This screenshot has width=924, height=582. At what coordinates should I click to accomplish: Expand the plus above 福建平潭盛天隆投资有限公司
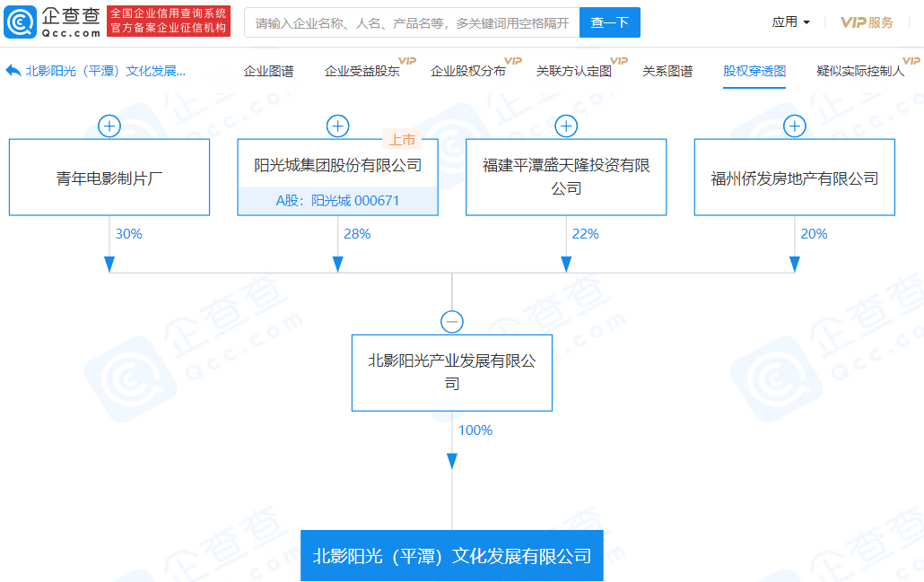click(x=566, y=126)
